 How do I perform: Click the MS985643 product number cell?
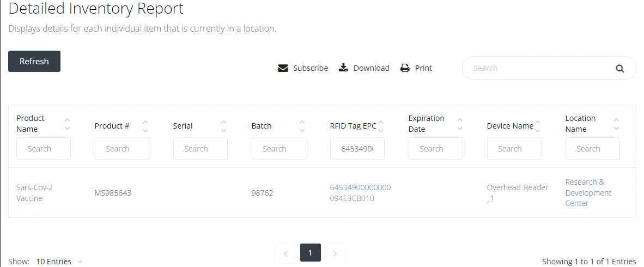(x=113, y=193)
